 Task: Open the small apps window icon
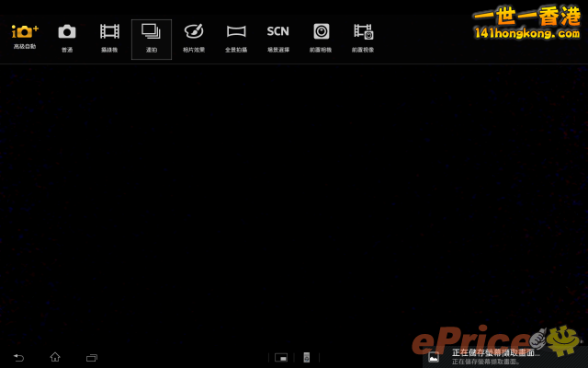click(x=281, y=358)
